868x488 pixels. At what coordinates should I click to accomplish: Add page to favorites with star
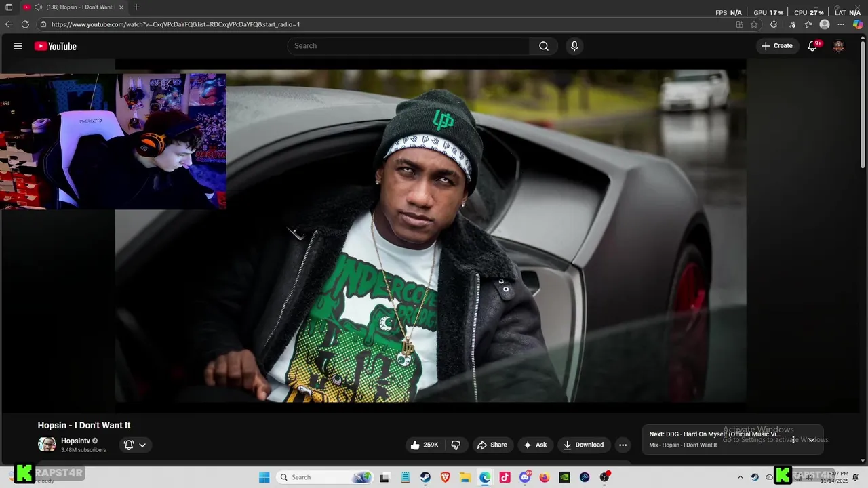click(754, 24)
